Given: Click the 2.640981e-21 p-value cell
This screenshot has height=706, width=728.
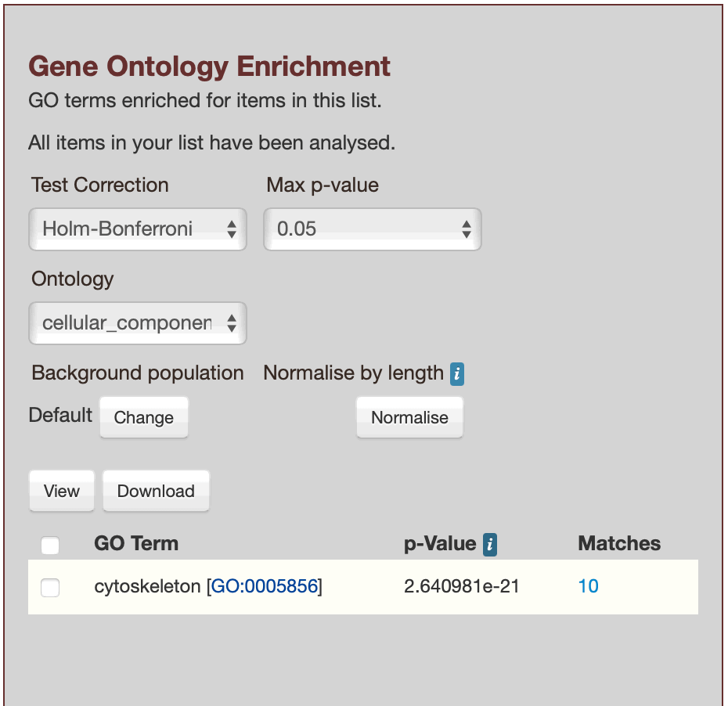Looking at the screenshot, I should tap(462, 586).
